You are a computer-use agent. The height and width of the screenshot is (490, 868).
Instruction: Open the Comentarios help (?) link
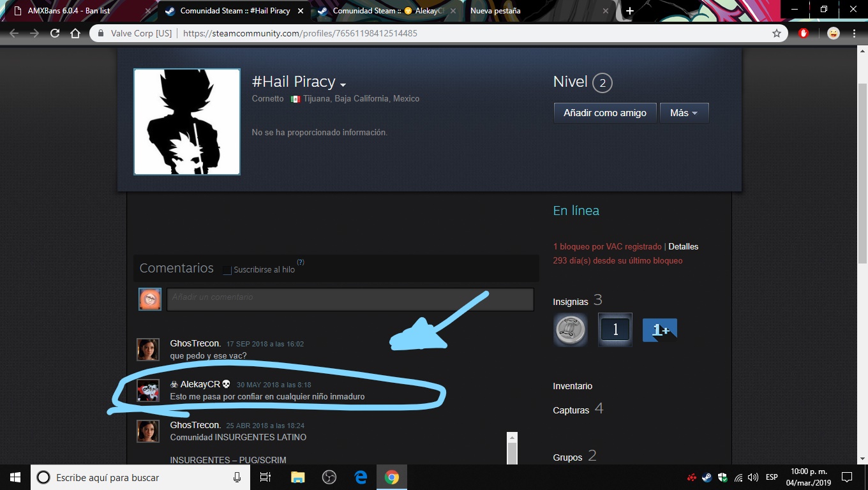[301, 262]
